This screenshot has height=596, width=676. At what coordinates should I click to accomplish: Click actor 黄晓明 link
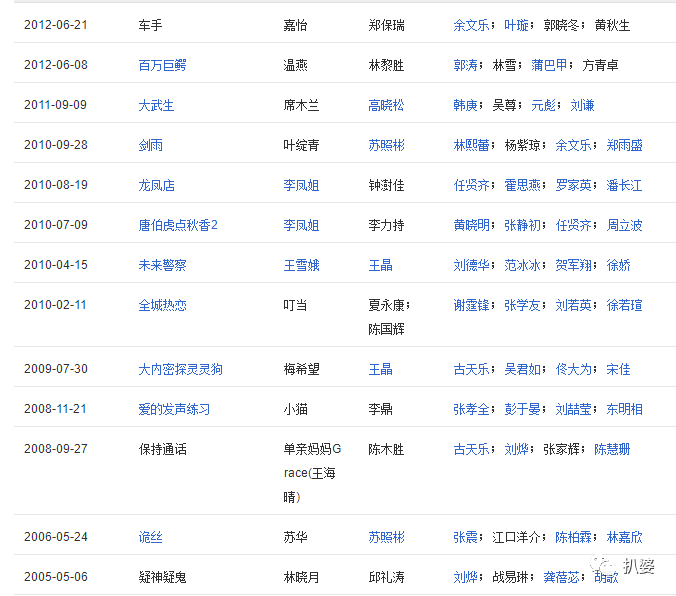(471, 225)
